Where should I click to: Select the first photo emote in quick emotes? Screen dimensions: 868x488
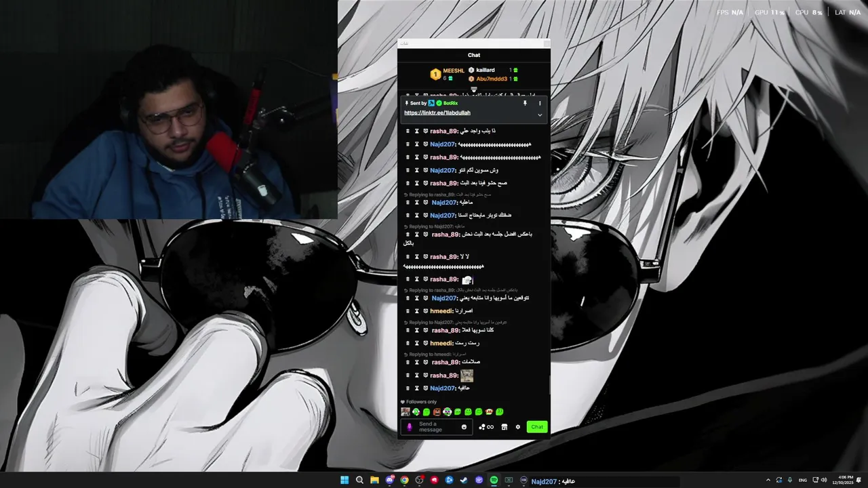(x=406, y=411)
